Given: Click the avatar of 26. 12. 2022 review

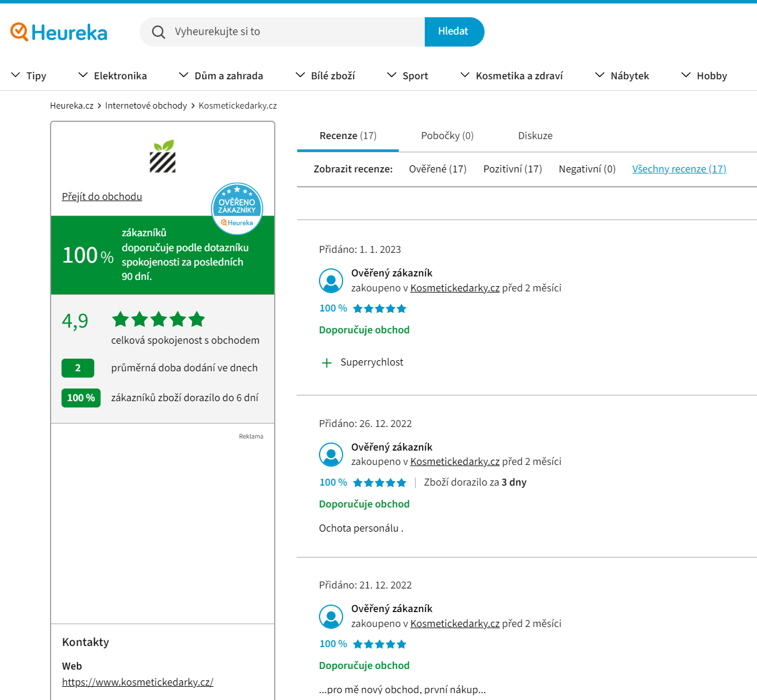Looking at the screenshot, I should [x=331, y=455].
